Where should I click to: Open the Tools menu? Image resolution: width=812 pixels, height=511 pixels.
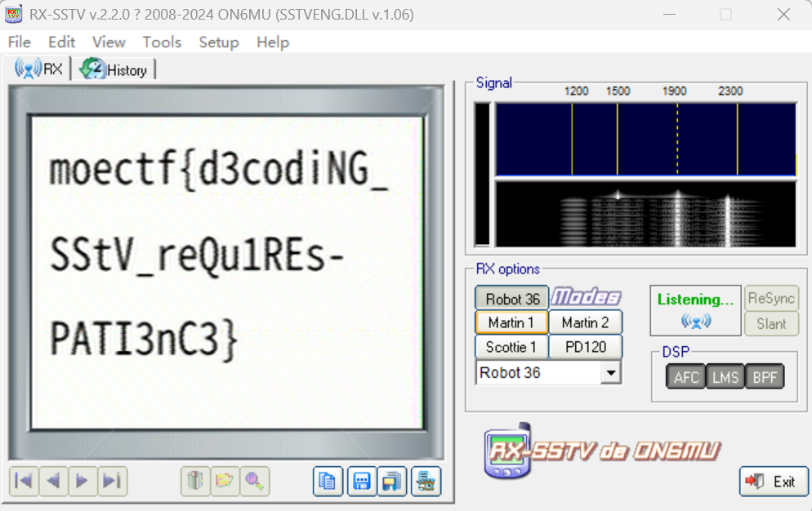pos(162,42)
